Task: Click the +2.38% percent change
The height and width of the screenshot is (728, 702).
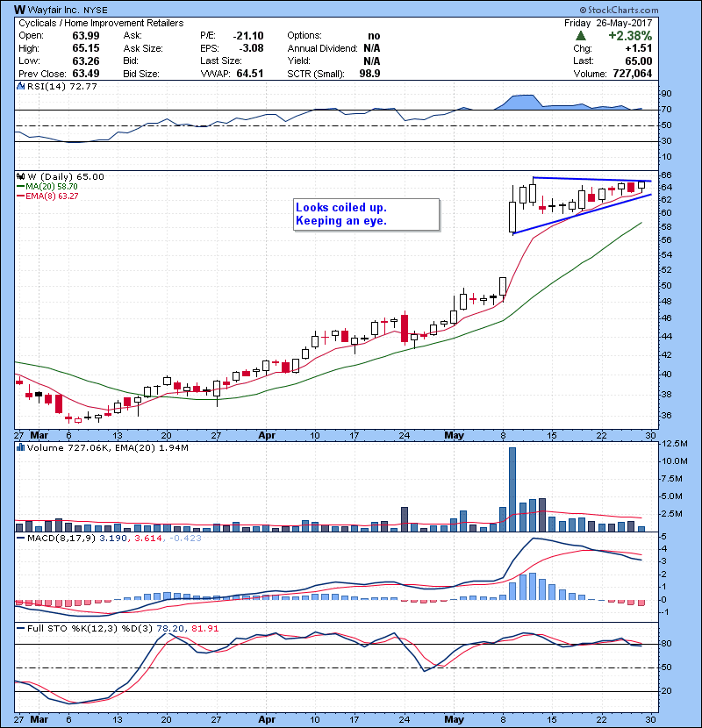Action: tap(630, 36)
